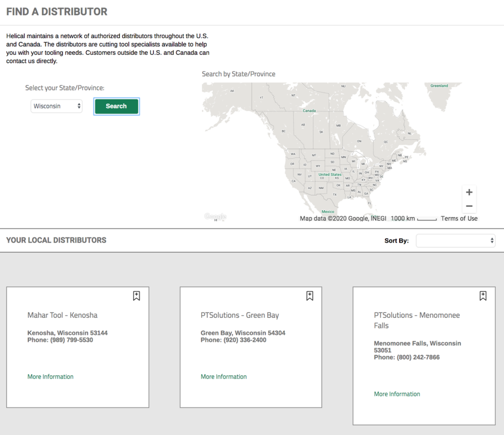Click the Find a Distributor heading
The width and height of the screenshot is (504, 435).
pos(57,12)
